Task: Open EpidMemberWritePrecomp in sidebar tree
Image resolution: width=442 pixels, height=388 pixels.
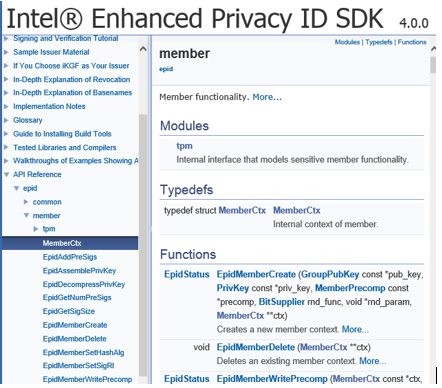Action: tap(87, 379)
